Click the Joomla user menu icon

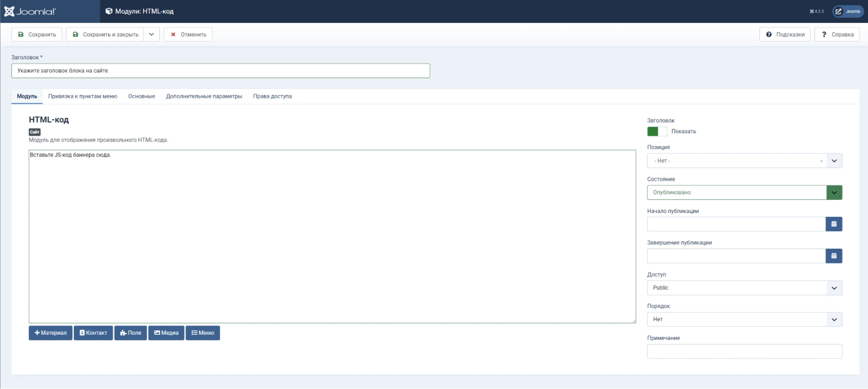(x=847, y=11)
